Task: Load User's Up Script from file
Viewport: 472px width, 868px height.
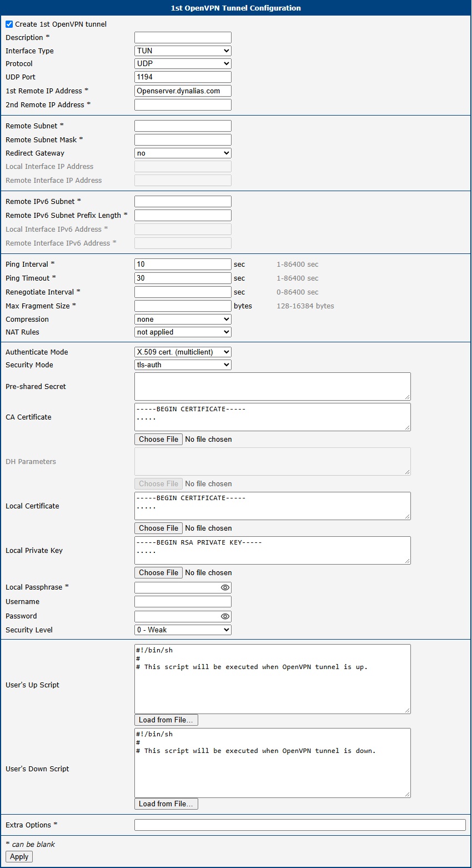Action: click(x=166, y=720)
